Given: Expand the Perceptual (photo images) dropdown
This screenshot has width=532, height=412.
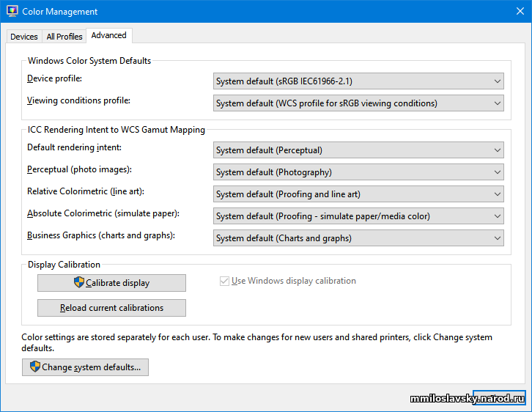Looking at the screenshot, I should [358, 172].
